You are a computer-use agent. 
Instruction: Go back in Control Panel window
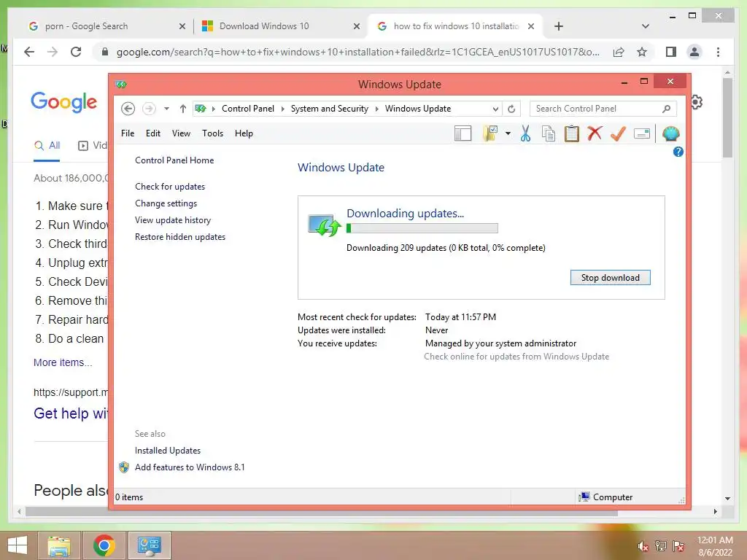(x=128, y=109)
